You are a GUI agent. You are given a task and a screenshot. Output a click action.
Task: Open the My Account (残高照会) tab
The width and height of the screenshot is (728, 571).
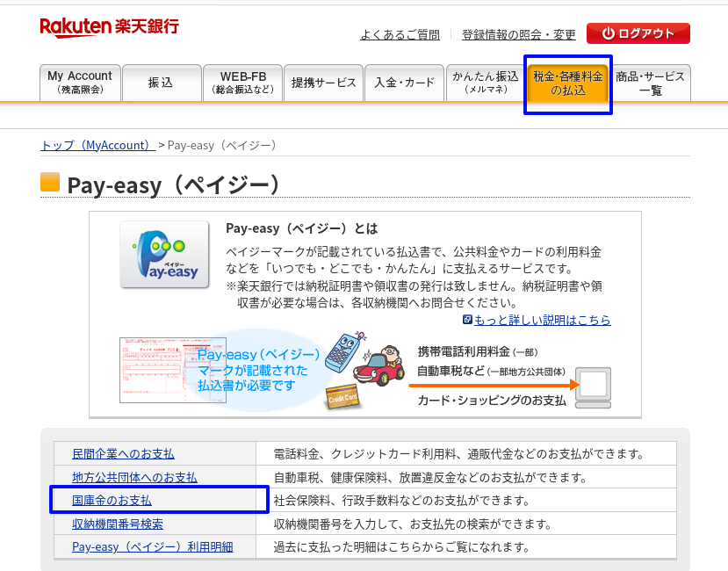coord(80,83)
